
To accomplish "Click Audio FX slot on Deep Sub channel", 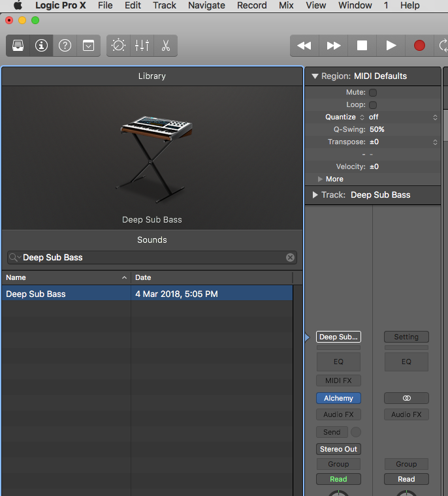I will click(338, 414).
